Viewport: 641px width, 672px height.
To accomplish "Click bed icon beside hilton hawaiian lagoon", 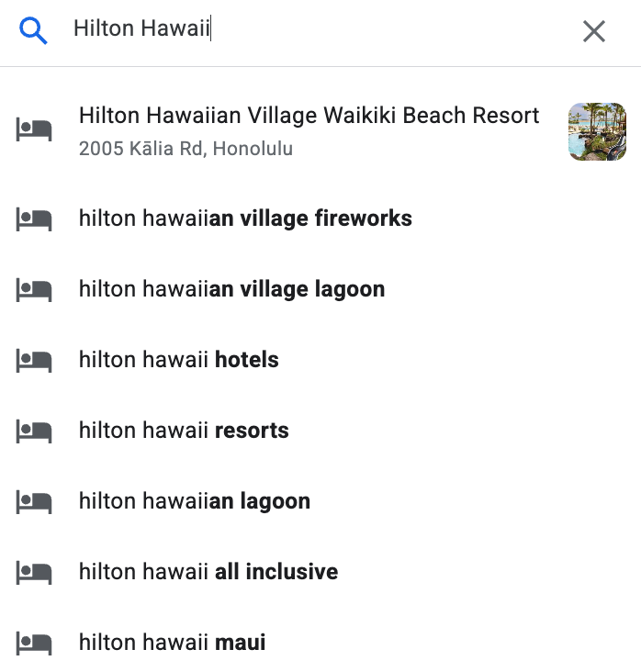I will coord(34,501).
